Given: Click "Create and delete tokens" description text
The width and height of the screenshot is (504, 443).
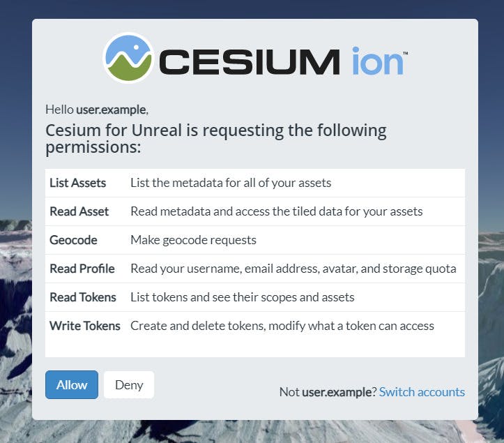Looking at the screenshot, I should pos(282,326).
